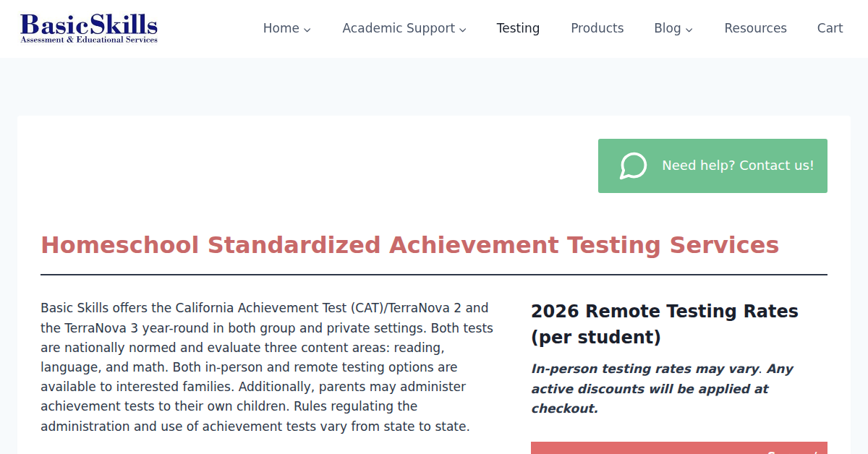The width and height of the screenshot is (868, 454).
Task: Click the 2026 Remote Testing Rates heading
Action: (664, 324)
